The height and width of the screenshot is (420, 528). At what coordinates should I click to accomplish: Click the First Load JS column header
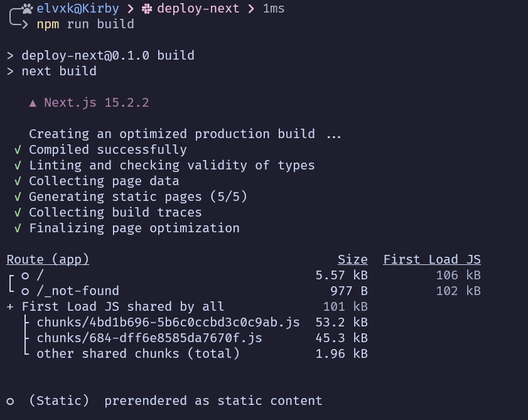432,259
